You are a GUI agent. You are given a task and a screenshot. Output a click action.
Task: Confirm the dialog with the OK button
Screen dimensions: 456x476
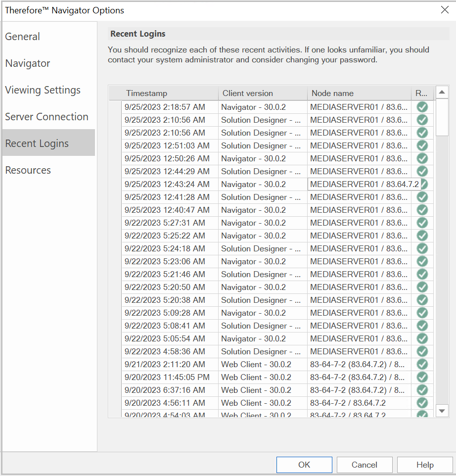point(304,465)
